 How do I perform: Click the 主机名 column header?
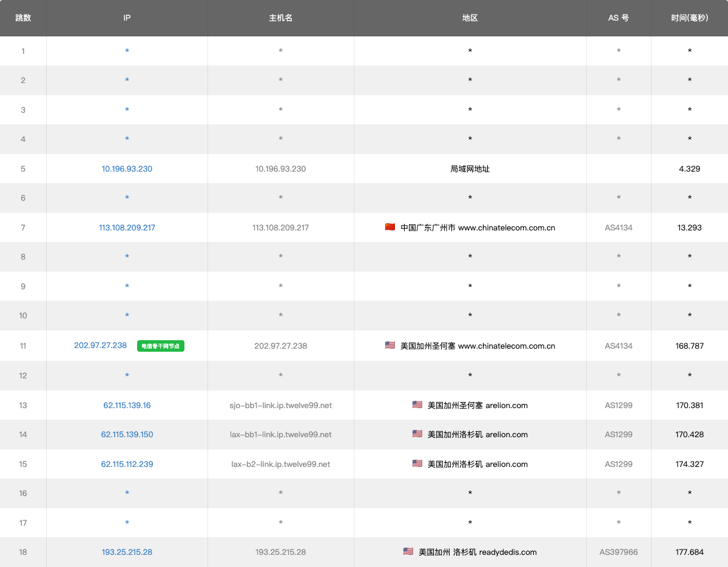281,18
